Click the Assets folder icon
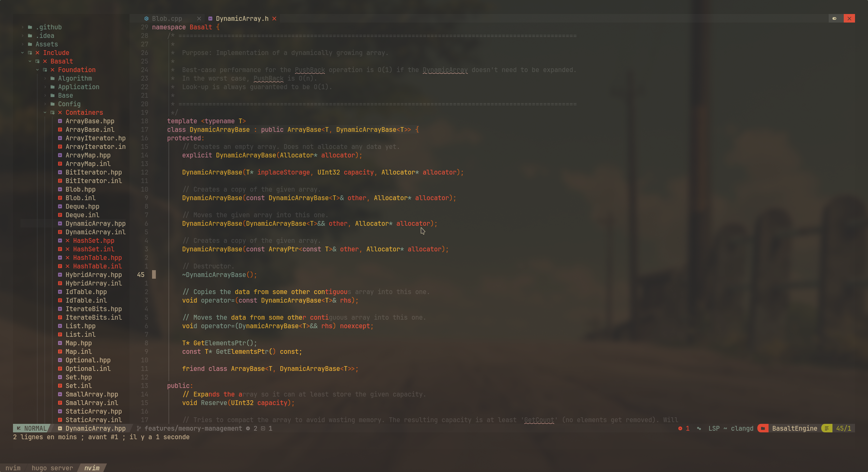 click(30, 44)
